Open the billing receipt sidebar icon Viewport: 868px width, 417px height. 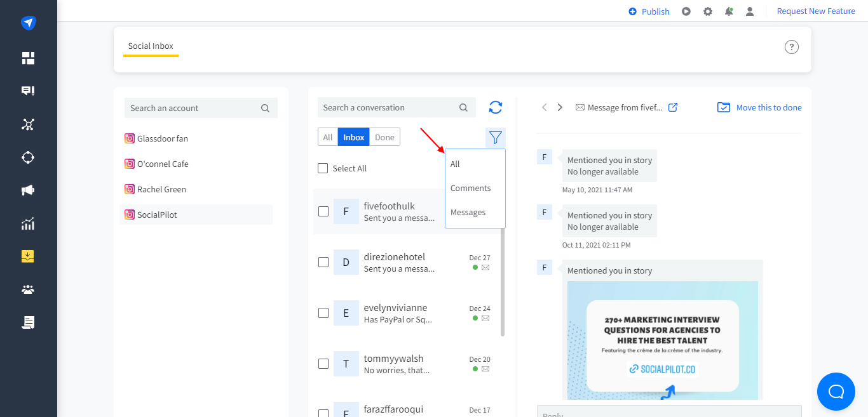(x=28, y=322)
